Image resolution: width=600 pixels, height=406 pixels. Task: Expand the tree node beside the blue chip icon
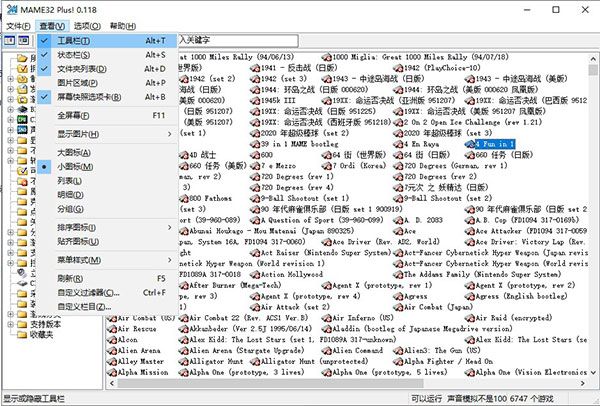(11, 130)
